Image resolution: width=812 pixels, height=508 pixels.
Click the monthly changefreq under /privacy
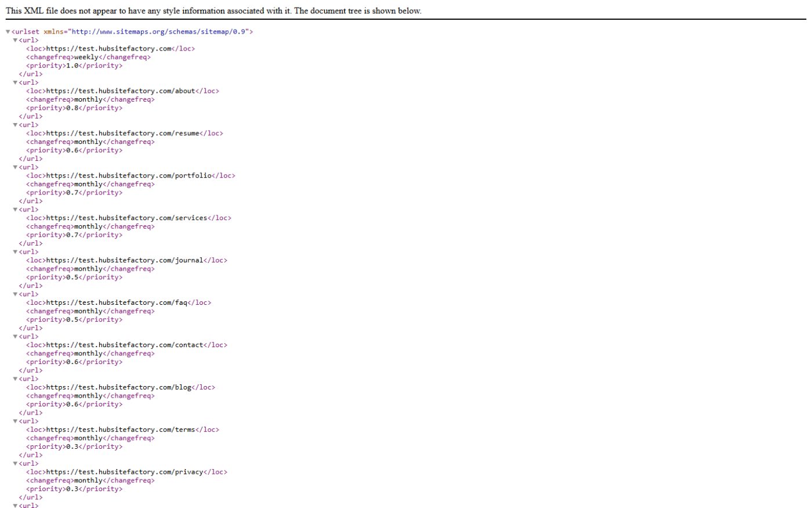(x=89, y=481)
